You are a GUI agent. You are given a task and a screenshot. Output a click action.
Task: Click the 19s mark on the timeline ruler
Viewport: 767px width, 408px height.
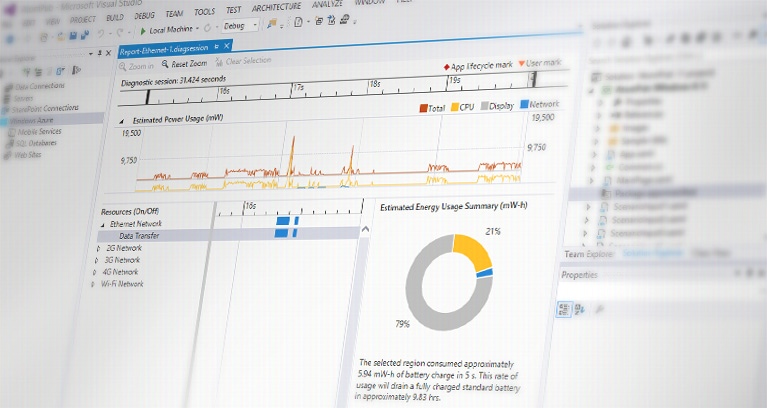pos(455,80)
